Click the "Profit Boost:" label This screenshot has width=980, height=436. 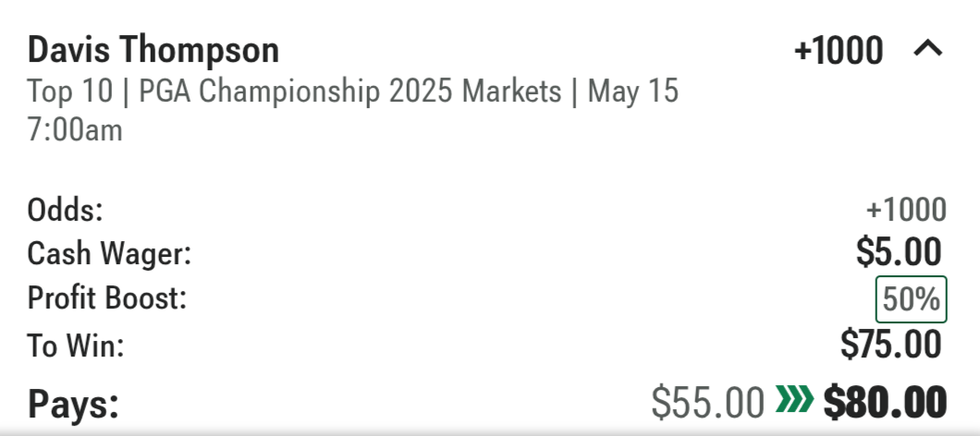107,299
